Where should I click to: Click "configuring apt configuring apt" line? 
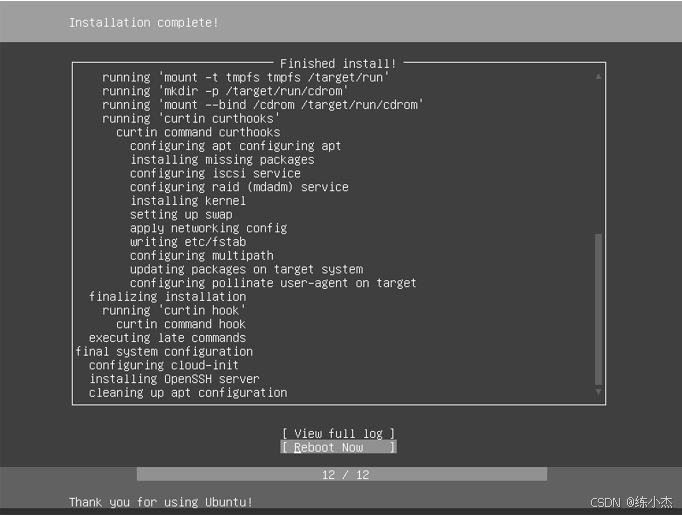pos(236,146)
